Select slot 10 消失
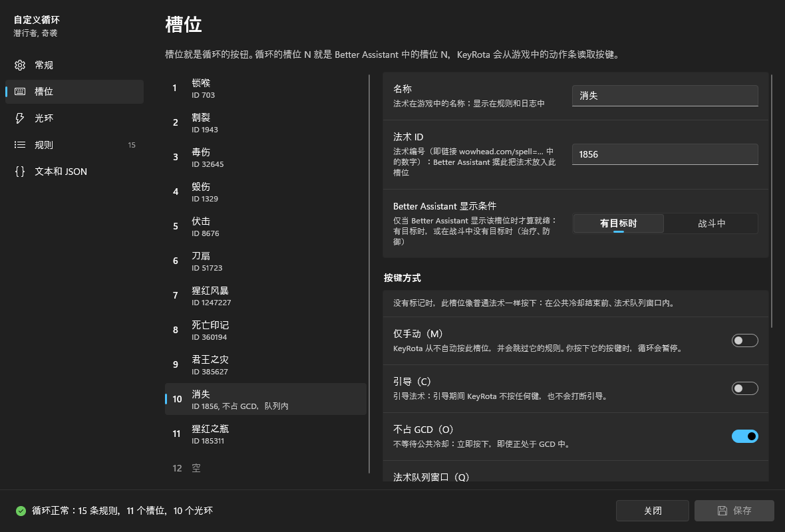This screenshot has height=532, width=785. pyautogui.click(x=266, y=400)
